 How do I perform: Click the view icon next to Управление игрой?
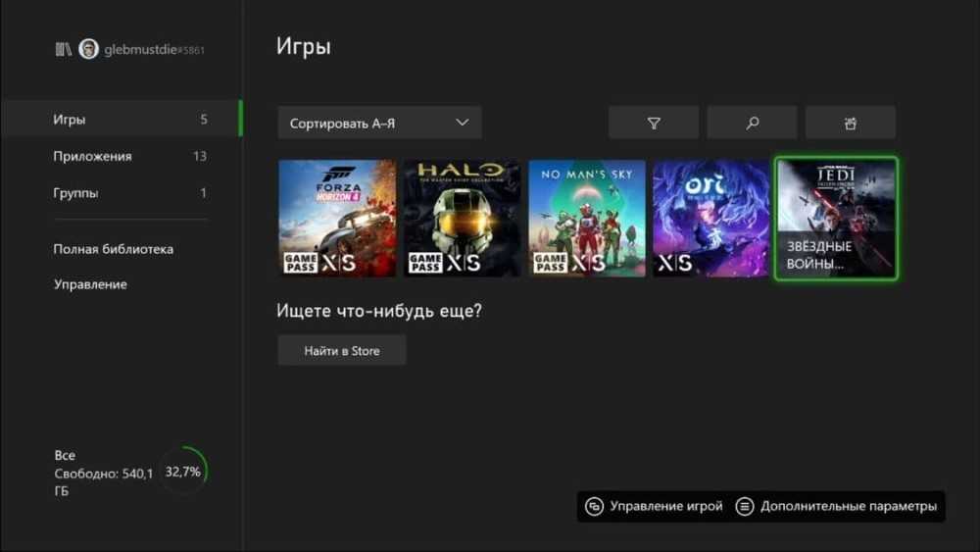click(x=594, y=507)
